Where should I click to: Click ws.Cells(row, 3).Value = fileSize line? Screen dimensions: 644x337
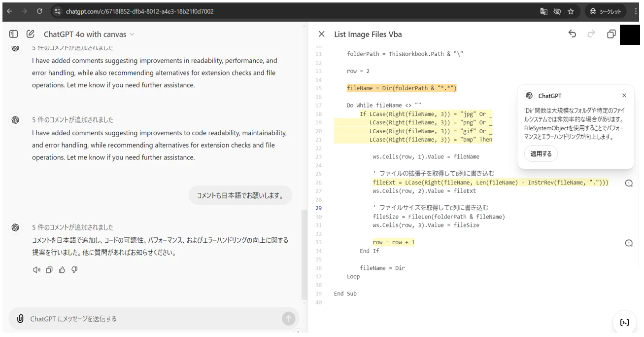click(426, 225)
